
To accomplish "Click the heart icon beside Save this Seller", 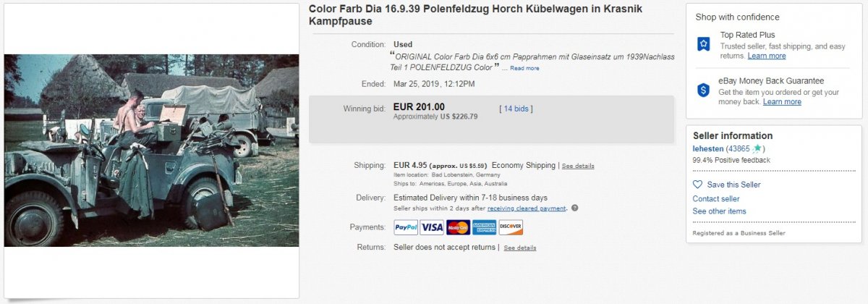I will (697, 185).
